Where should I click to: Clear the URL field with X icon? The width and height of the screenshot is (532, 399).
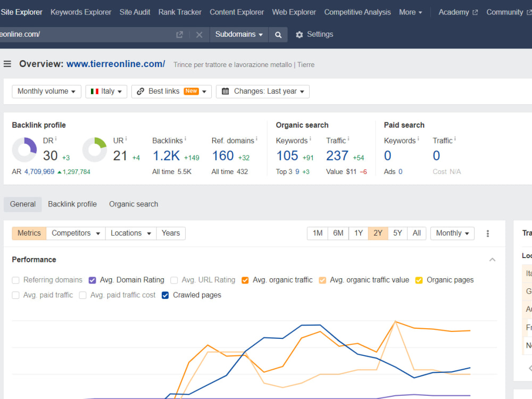[x=199, y=35]
